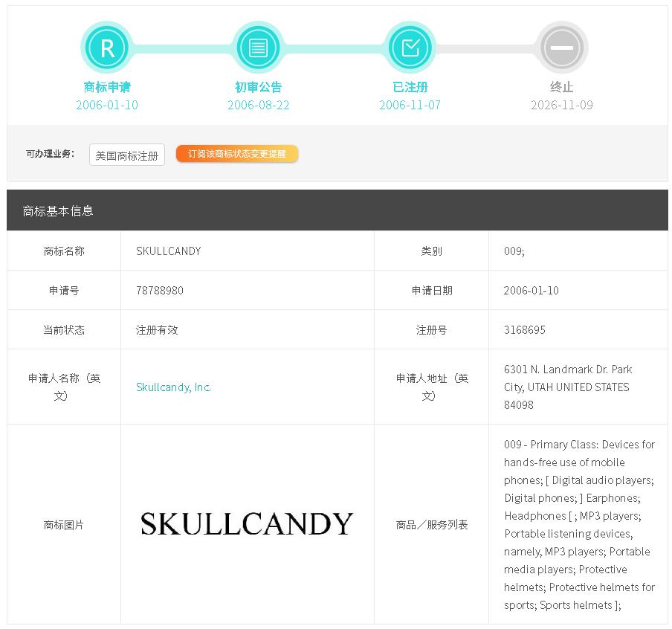Click the 申请人名称（英文） row label
This screenshot has width=672, height=629.
click(x=64, y=387)
